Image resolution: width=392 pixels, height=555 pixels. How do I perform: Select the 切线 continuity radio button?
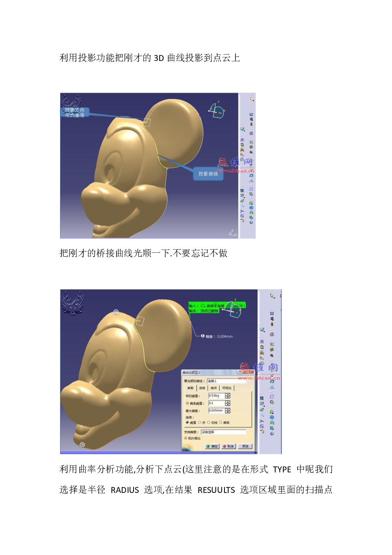209,422
